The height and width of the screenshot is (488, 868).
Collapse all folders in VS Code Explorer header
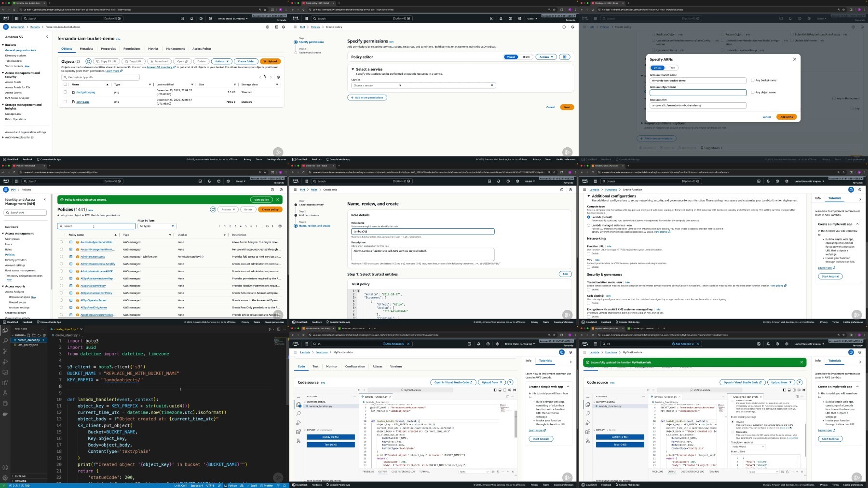click(43, 335)
